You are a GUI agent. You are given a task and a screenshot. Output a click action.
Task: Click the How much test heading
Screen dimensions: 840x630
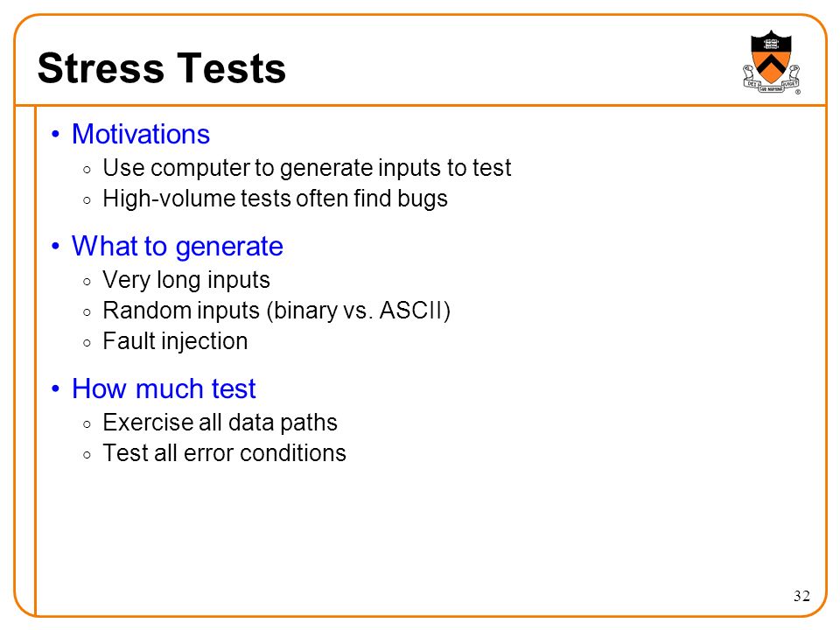point(164,388)
